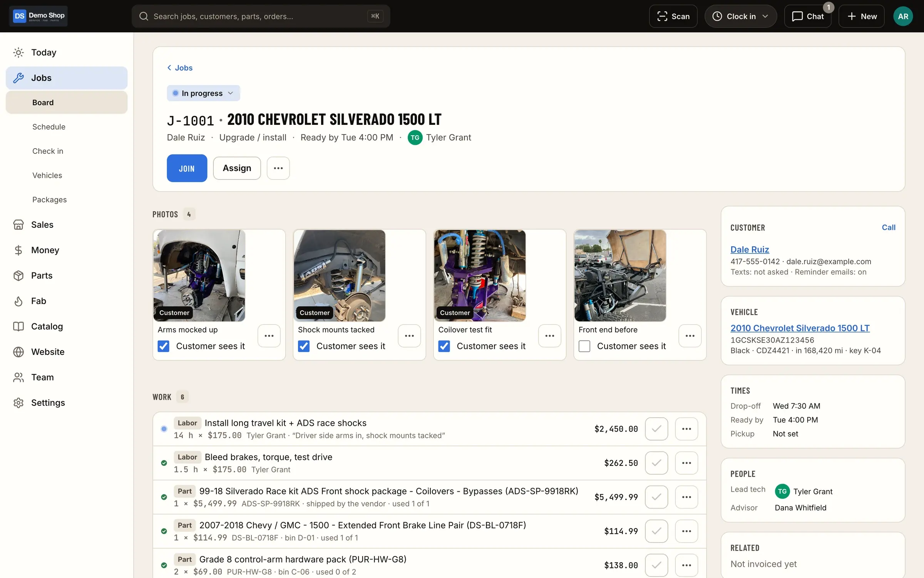924x578 pixels.
Task: Go to the Fab section
Action: tap(67, 301)
